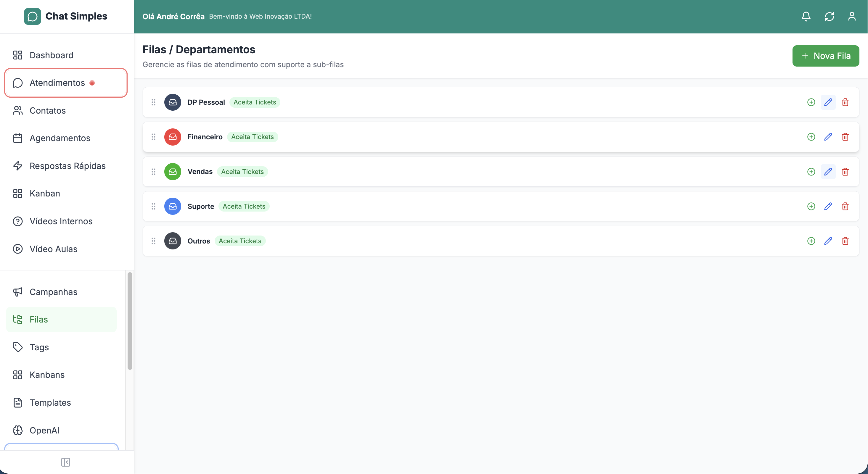
Task: Grab the drag handle of the Financeiro row
Action: point(154,137)
